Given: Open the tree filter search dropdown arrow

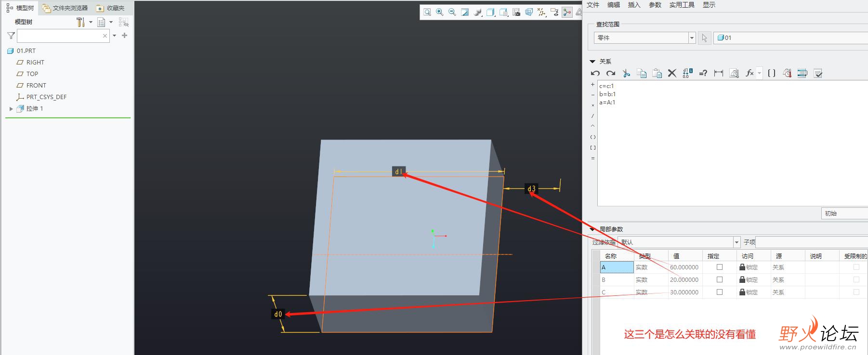Looking at the screenshot, I should (114, 36).
